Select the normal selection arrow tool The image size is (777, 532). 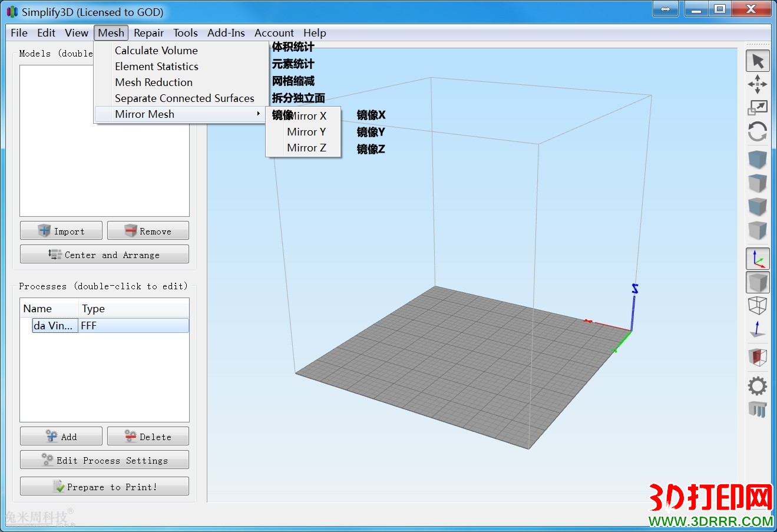click(758, 61)
